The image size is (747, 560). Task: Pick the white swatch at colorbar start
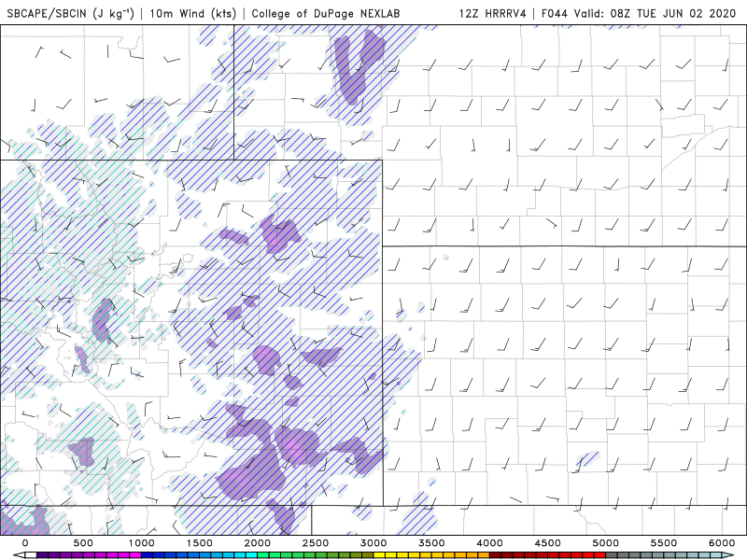31,555
